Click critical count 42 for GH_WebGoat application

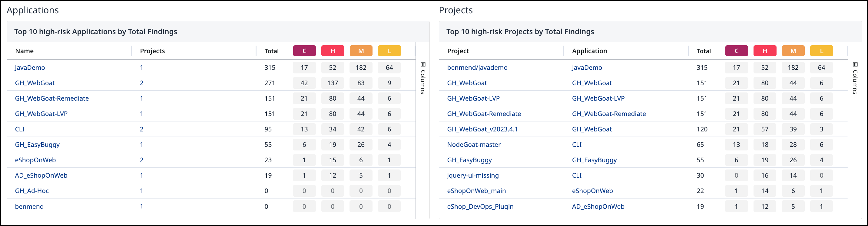tap(304, 83)
